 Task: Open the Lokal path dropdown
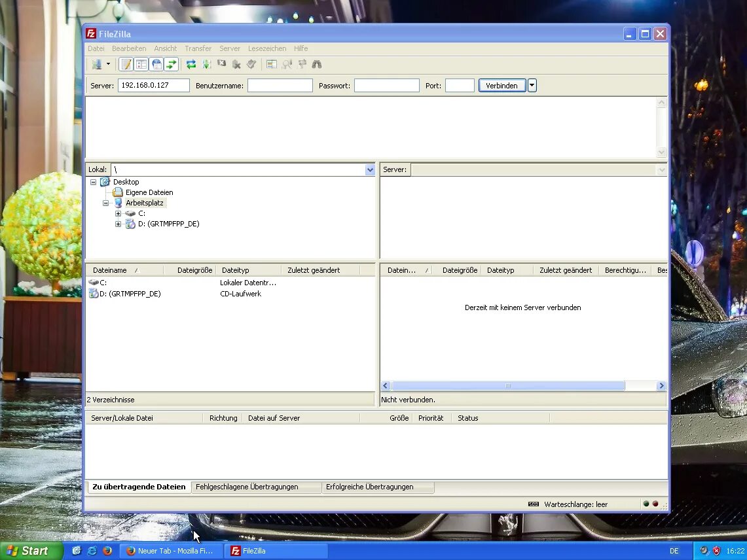pyautogui.click(x=370, y=169)
